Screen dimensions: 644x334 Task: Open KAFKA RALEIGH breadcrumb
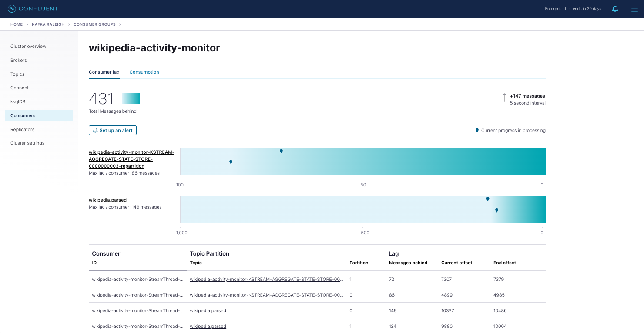click(48, 24)
